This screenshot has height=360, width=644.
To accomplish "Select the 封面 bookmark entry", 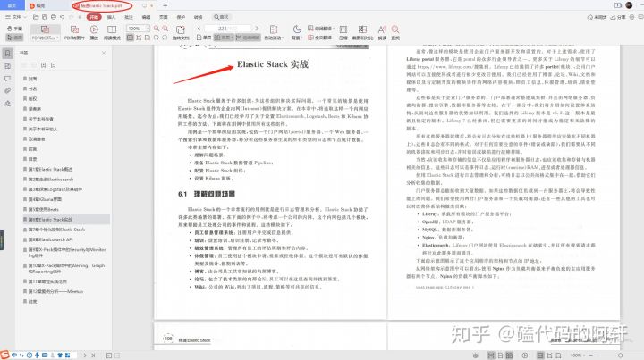I will click(x=32, y=79).
